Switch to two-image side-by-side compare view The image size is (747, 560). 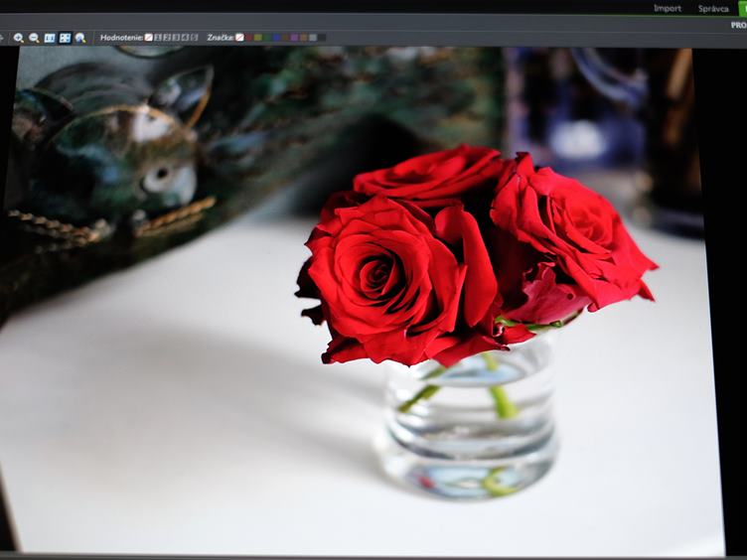tap(50, 38)
